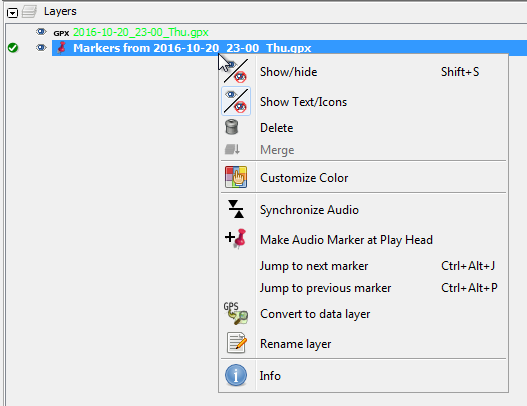Click the green active layer checkmark

[13, 48]
